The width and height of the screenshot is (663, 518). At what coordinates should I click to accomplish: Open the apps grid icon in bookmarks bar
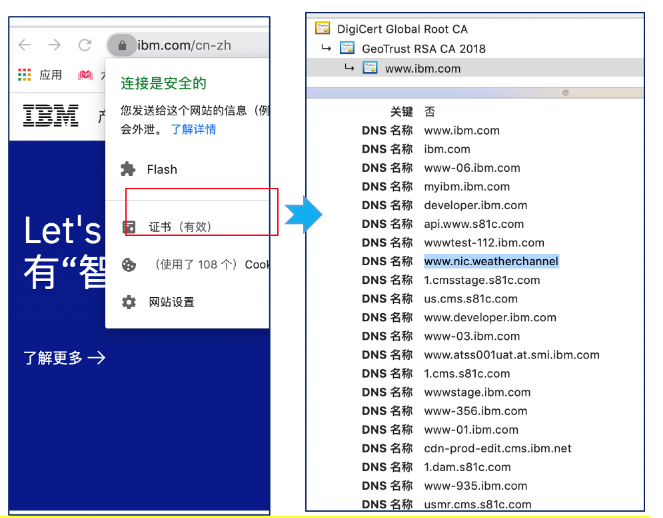pyautogui.click(x=25, y=75)
